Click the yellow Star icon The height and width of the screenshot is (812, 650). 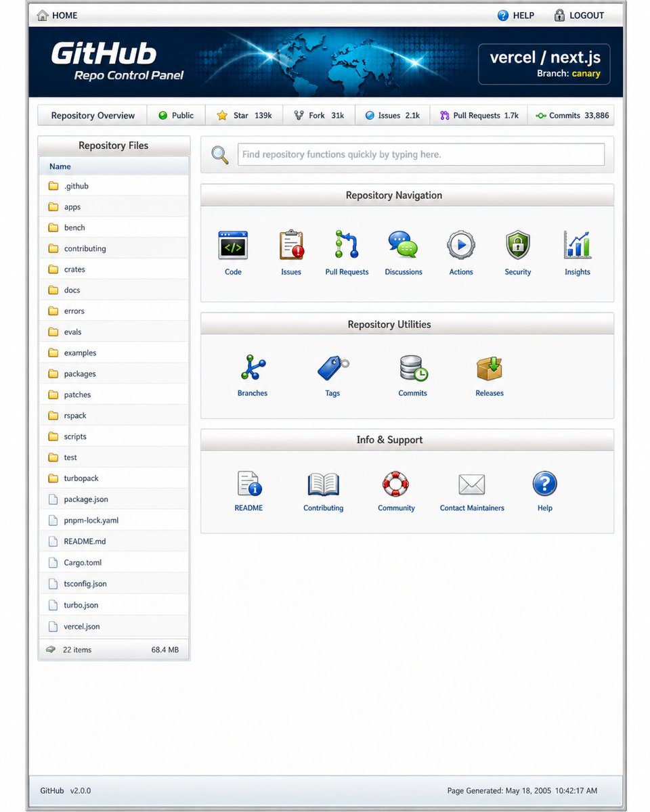coord(222,116)
